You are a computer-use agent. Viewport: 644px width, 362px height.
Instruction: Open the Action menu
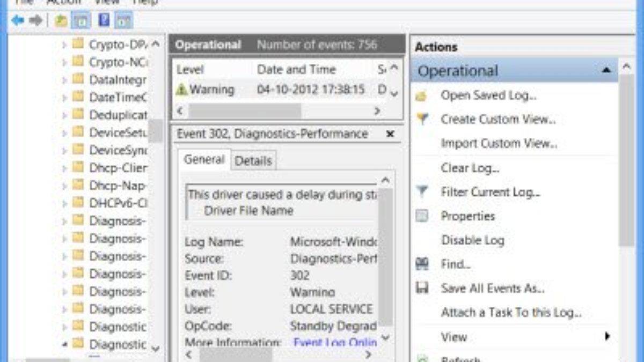click(x=63, y=2)
